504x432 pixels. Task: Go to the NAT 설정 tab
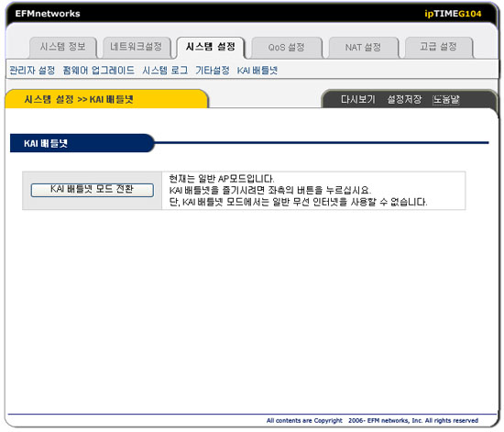[363, 48]
